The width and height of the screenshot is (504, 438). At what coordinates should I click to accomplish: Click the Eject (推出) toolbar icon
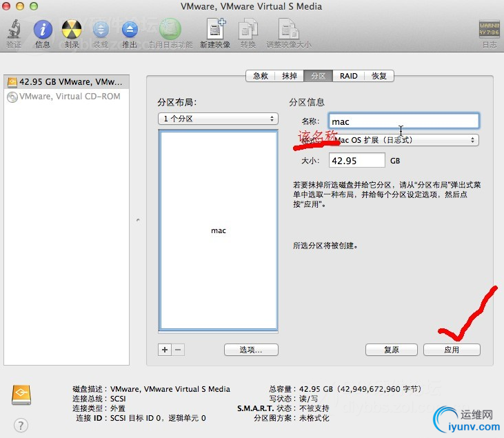130,30
